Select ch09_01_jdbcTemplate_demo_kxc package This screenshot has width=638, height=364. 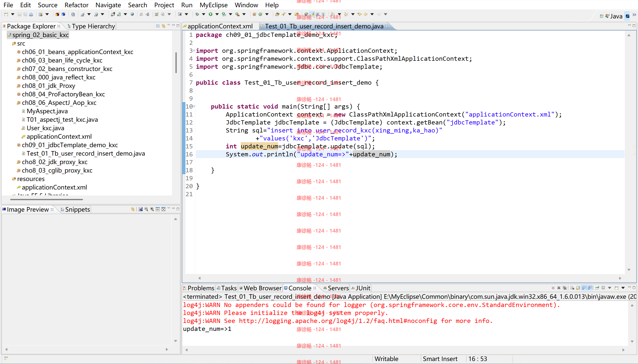click(67, 145)
